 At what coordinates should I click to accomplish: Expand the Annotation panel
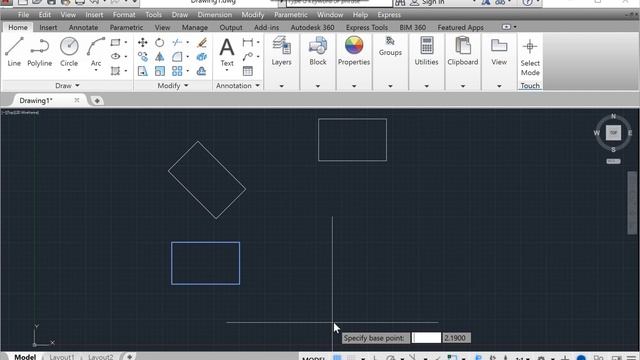(x=238, y=86)
